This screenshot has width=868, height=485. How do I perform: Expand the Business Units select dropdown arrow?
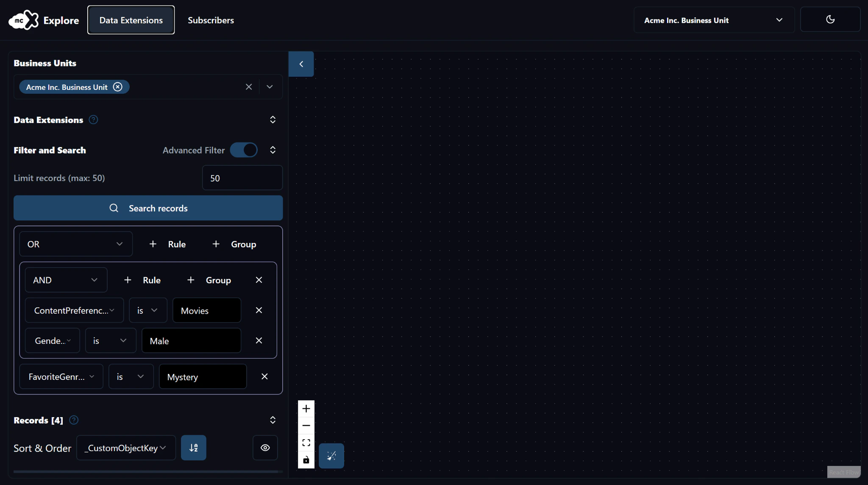click(x=270, y=87)
